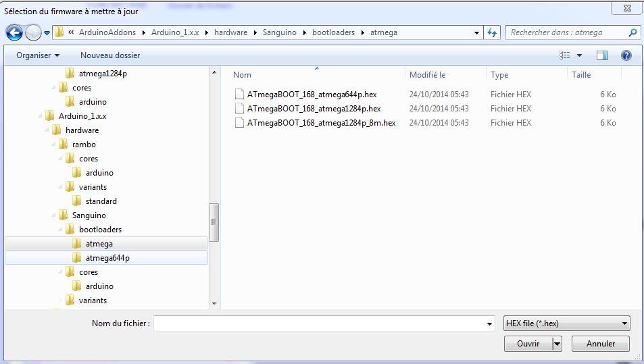Open the Organiser menu
This screenshot has height=364, width=644.
pos(38,55)
